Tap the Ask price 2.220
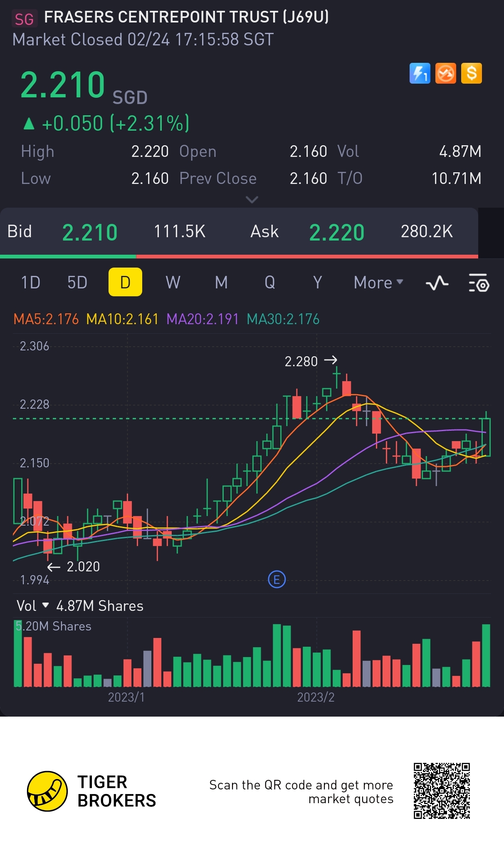The width and height of the screenshot is (504, 866). pos(337,232)
